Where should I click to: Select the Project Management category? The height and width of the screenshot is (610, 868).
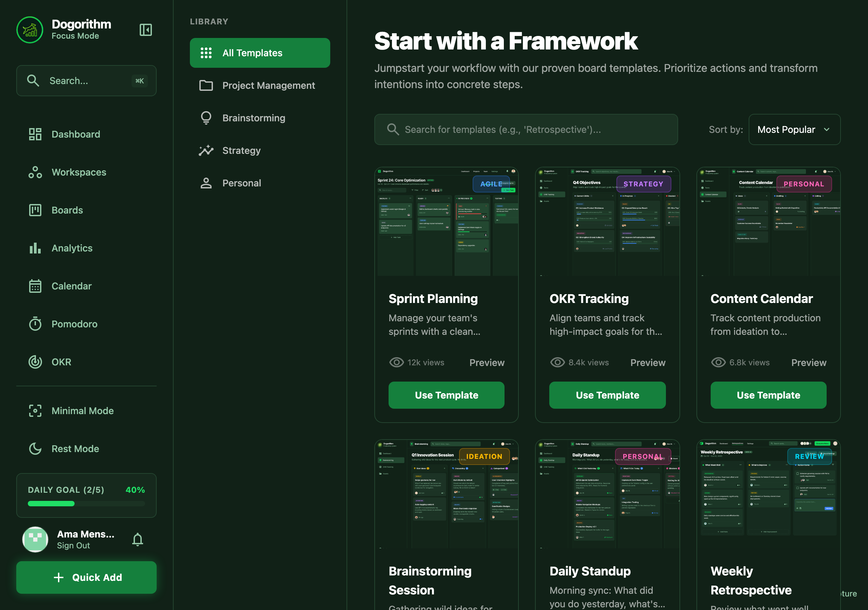coord(260,85)
